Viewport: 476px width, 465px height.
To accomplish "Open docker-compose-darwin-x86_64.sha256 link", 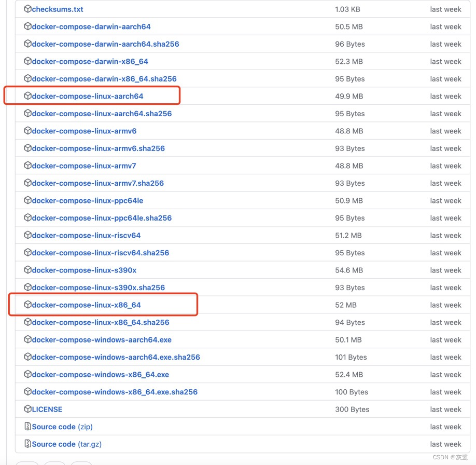I will click(104, 79).
